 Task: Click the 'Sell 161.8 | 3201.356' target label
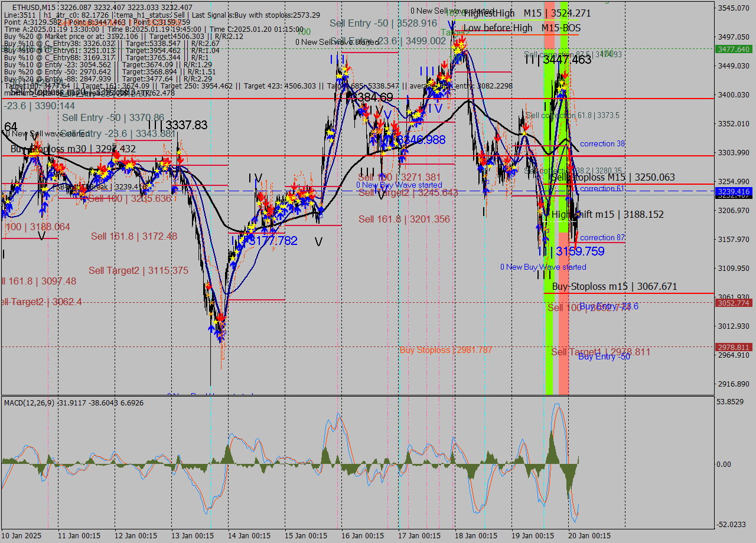[x=404, y=220]
